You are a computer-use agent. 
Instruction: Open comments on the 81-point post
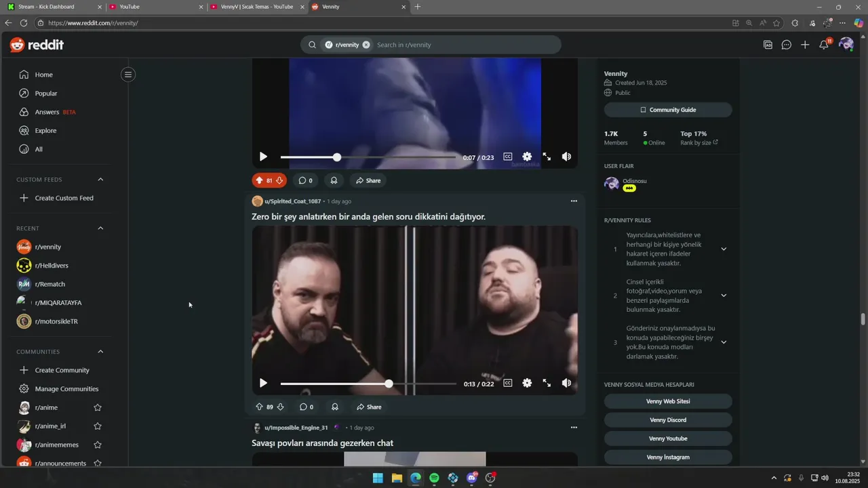coord(305,180)
